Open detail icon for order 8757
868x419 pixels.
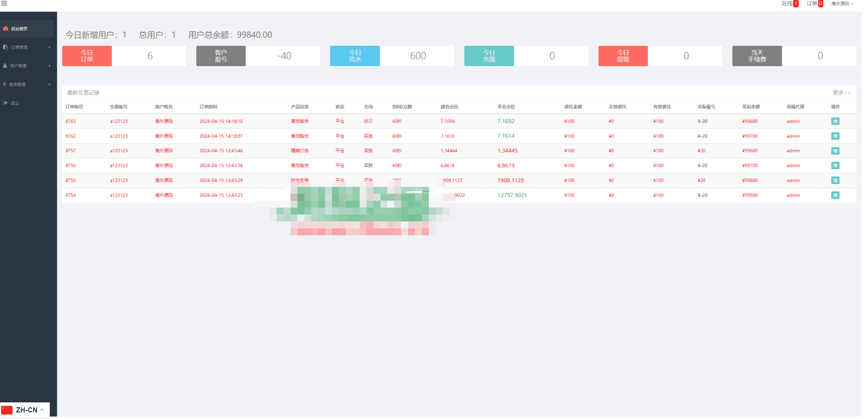(835, 151)
